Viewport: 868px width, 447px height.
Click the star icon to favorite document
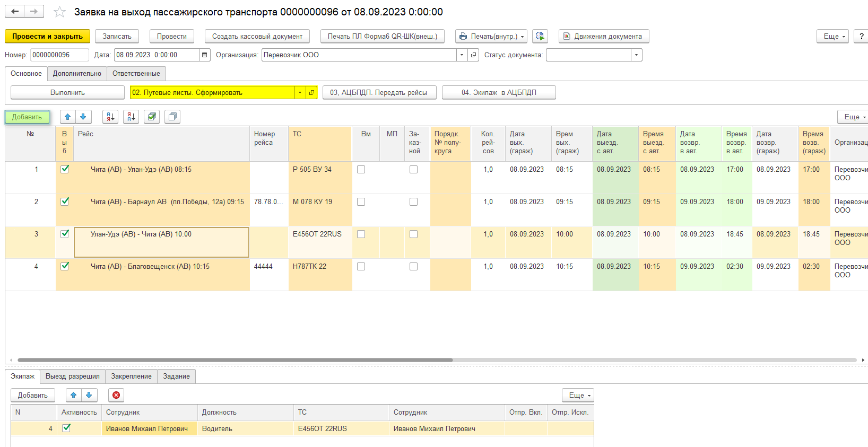[x=59, y=12]
